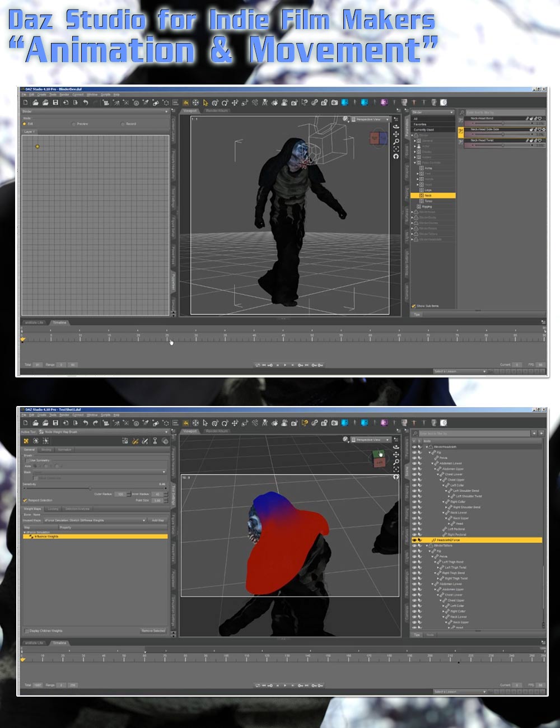Open Select a Lesson dropdown in lower window
This screenshot has height=728, width=560.
tap(460, 692)
